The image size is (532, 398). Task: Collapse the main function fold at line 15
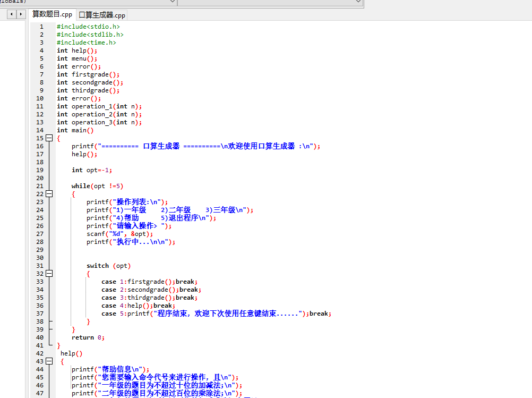coord(49,138)
